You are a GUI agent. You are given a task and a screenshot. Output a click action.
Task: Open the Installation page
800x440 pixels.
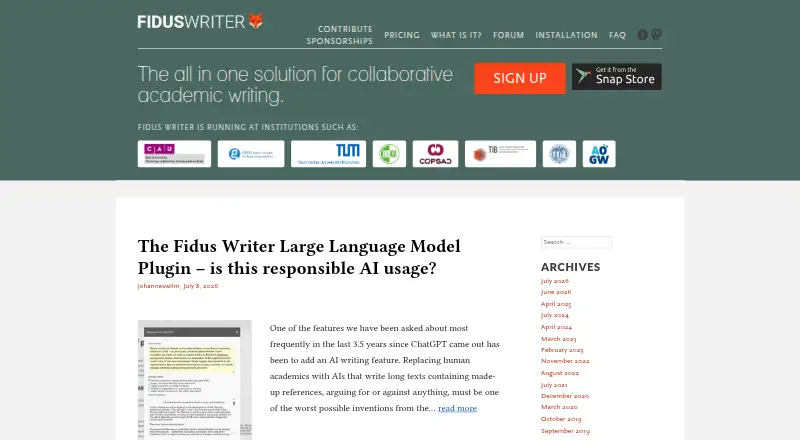point(566,35)
